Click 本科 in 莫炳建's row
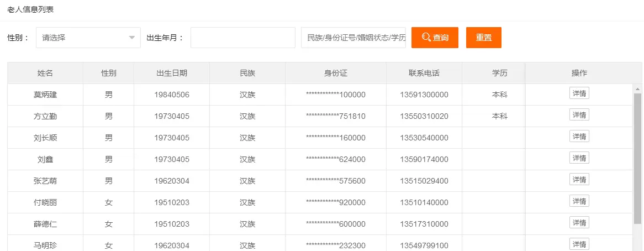644x251 pixels. [499, 95]
